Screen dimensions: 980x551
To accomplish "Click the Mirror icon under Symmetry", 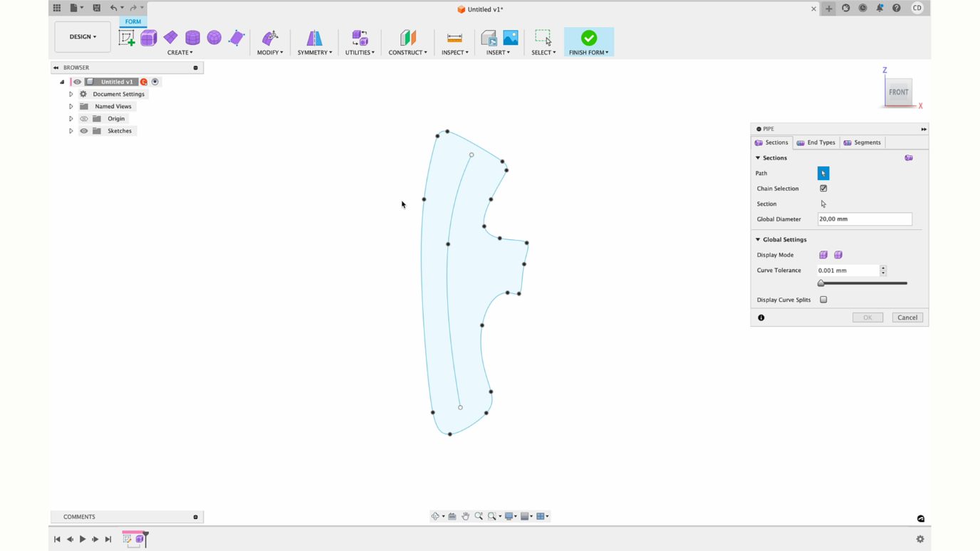I will click(x=314, y=37).
